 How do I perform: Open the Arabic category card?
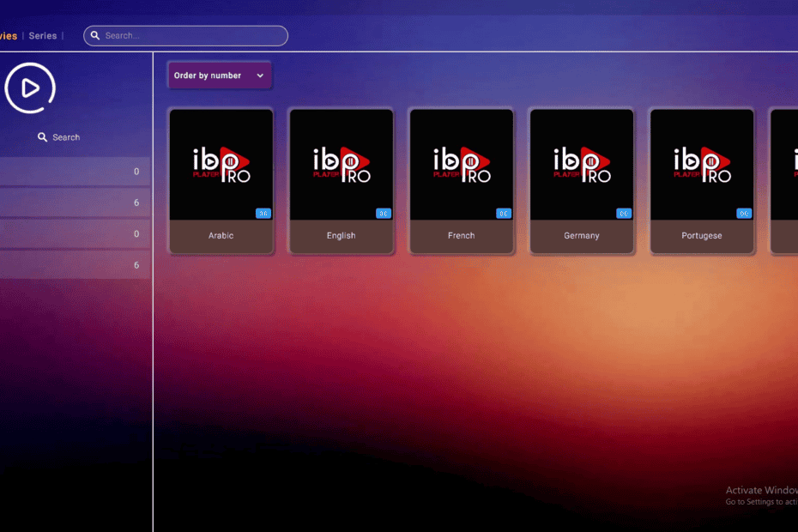(221, 181)
